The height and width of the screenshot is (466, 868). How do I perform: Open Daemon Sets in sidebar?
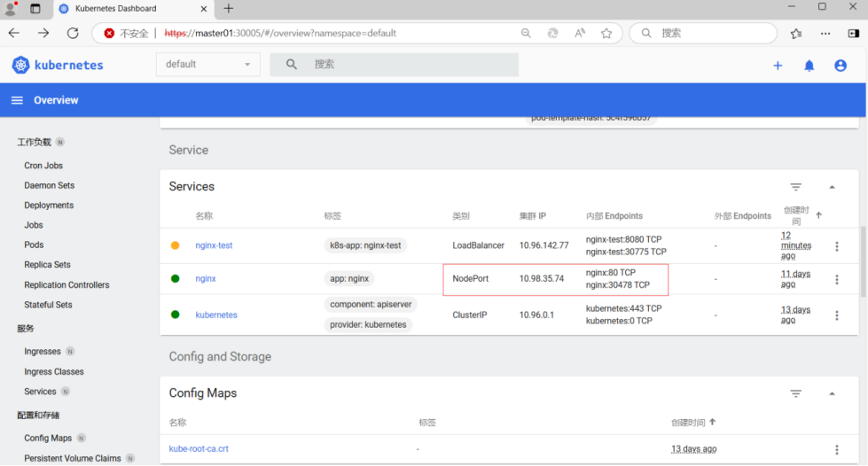[x=50, y=185]
